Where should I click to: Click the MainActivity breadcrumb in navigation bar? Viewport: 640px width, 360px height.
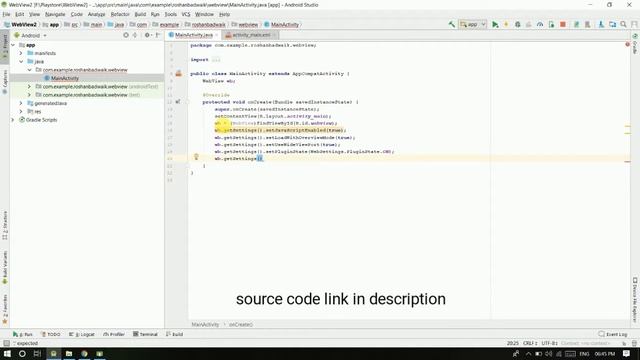[281, 24]
